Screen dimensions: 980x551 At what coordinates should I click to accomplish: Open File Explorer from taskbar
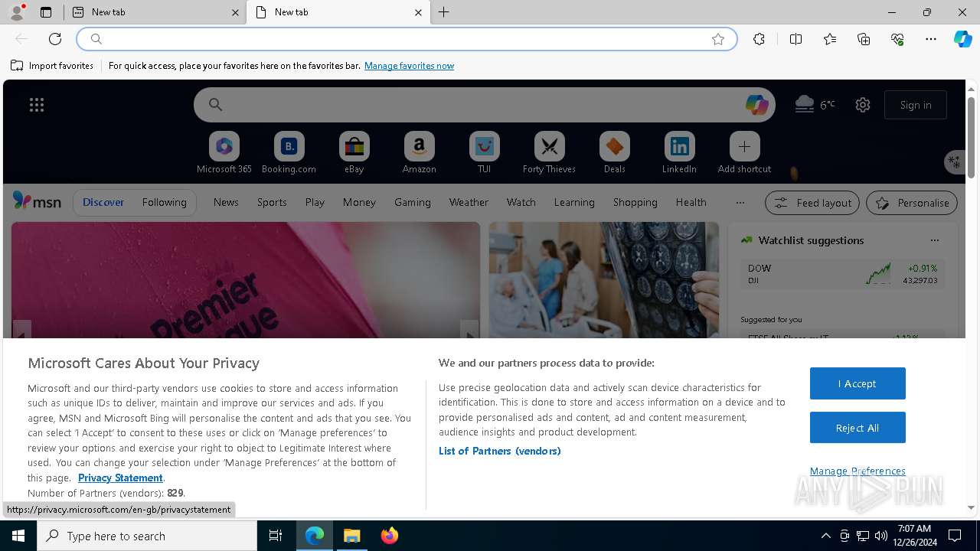tap(352, 536)
